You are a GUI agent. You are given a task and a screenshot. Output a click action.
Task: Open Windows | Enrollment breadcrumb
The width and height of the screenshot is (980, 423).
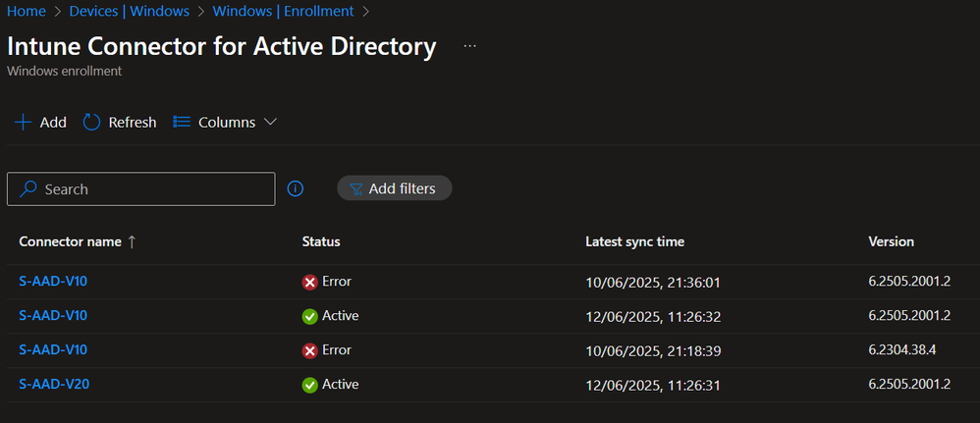[x=283, y=11]
